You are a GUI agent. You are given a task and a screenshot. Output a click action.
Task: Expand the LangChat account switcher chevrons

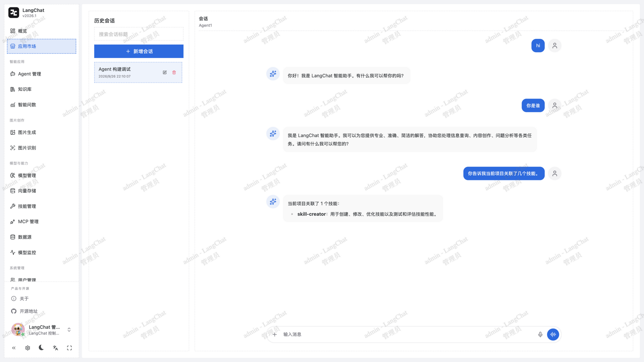(x=69, y=330)
